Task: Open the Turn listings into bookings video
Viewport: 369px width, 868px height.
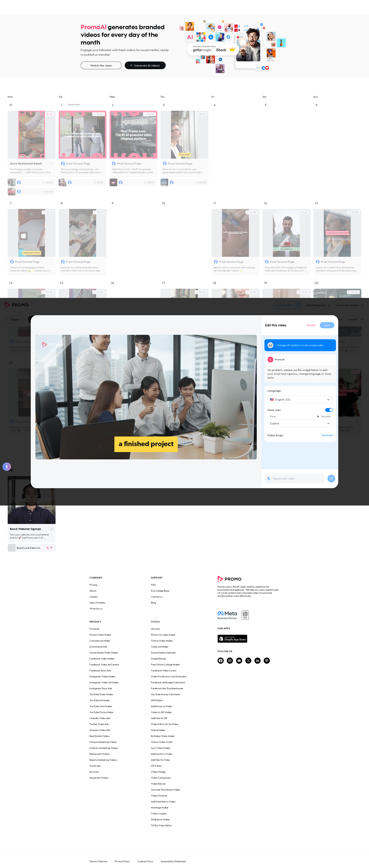Action: click(x=83, y=134)
